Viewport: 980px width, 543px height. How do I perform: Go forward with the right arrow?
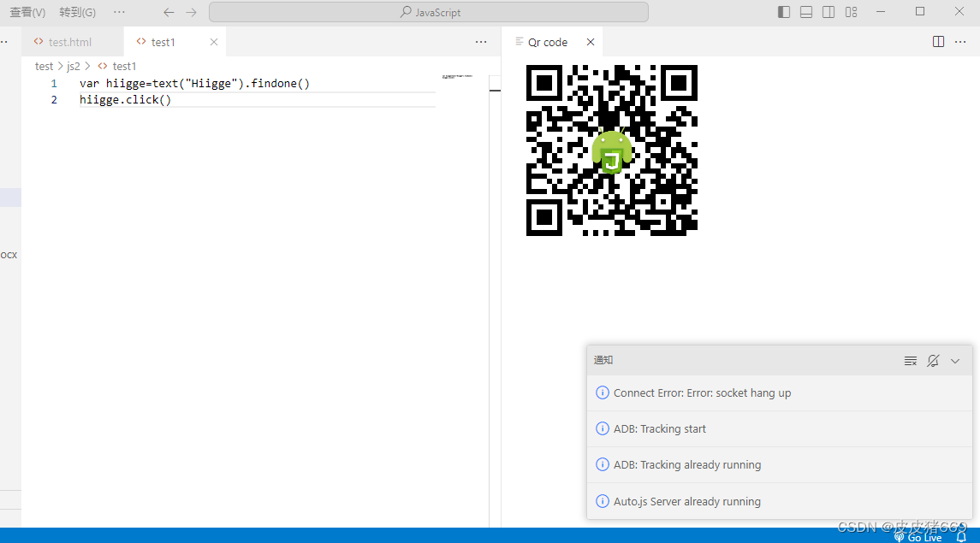pos(191,12)
